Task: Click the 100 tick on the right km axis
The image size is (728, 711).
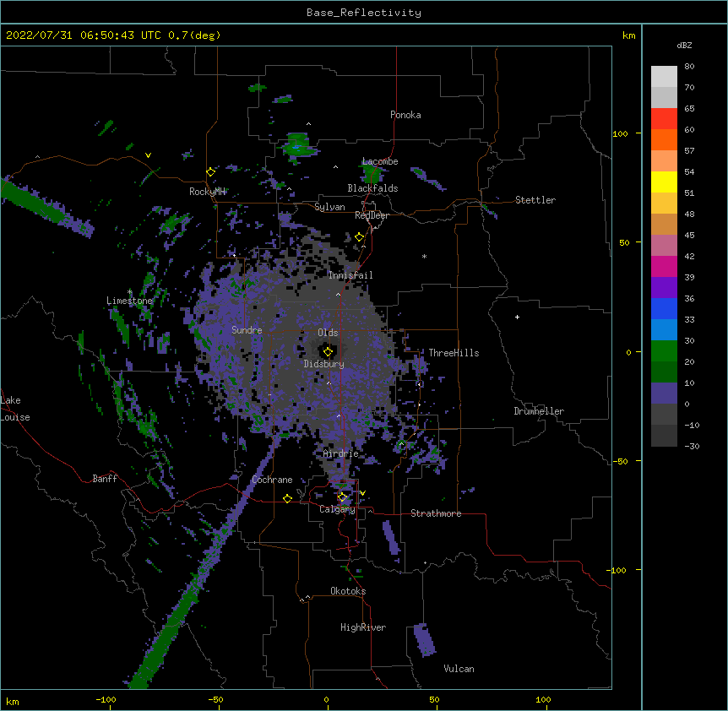Action: tap(620, 133)
